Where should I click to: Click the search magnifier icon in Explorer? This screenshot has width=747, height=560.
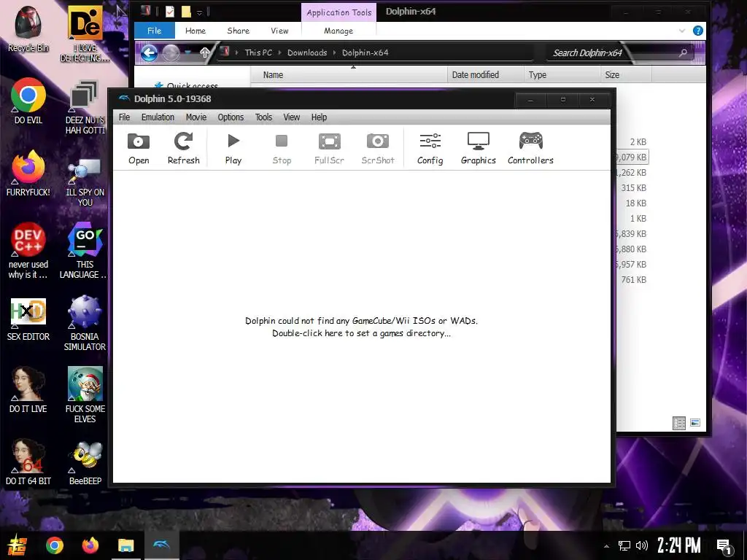(x=683, y=52)
